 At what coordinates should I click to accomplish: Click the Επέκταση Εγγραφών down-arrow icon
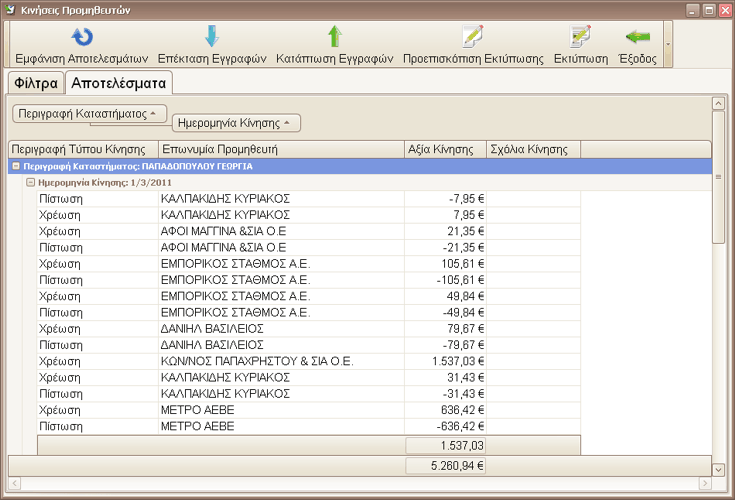tap(212, 36)
